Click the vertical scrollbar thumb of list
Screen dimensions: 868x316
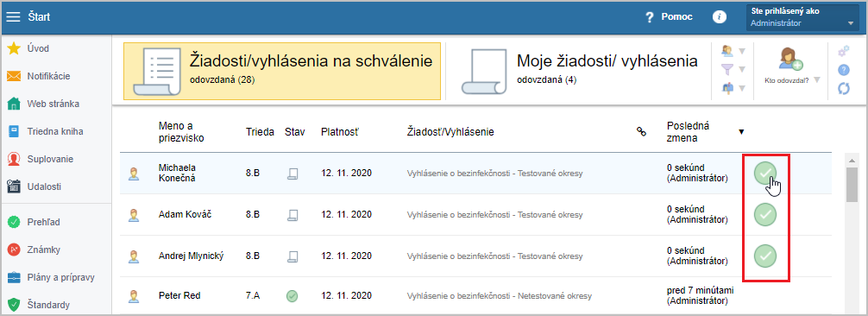point(852,185)
